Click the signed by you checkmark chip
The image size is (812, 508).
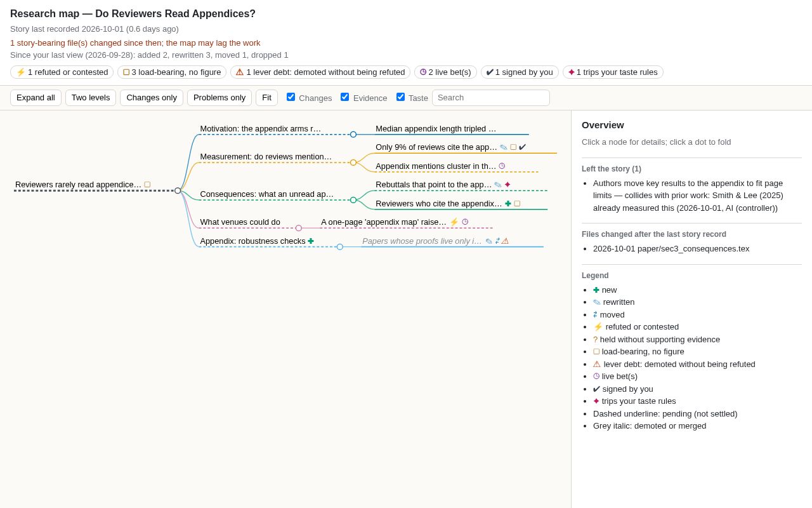click(x=520, y=72)
